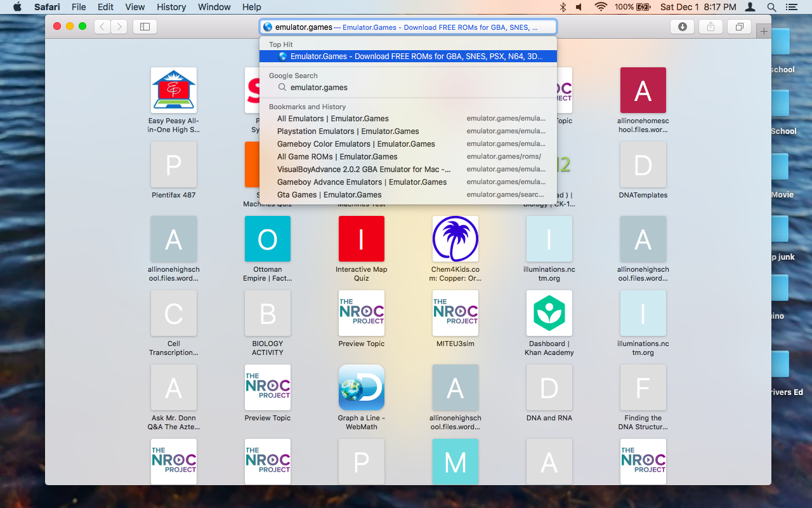The height and width of the screenshot is (508, 812).
Task: Open Finding the DNA Structure favorite
Action: 643,387
